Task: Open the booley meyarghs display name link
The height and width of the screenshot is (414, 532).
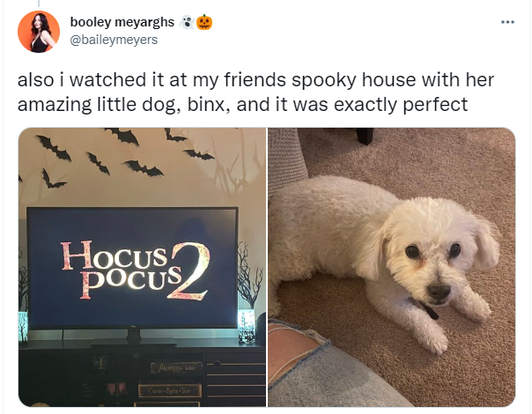Action: coord(122,22)
